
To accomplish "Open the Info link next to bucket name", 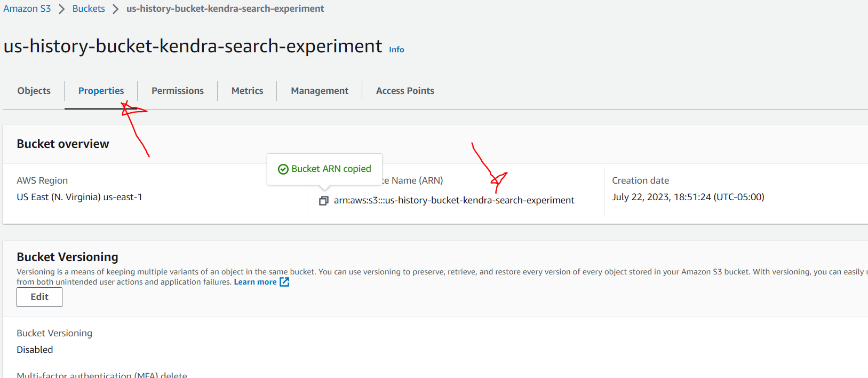I will coord(396,49).
